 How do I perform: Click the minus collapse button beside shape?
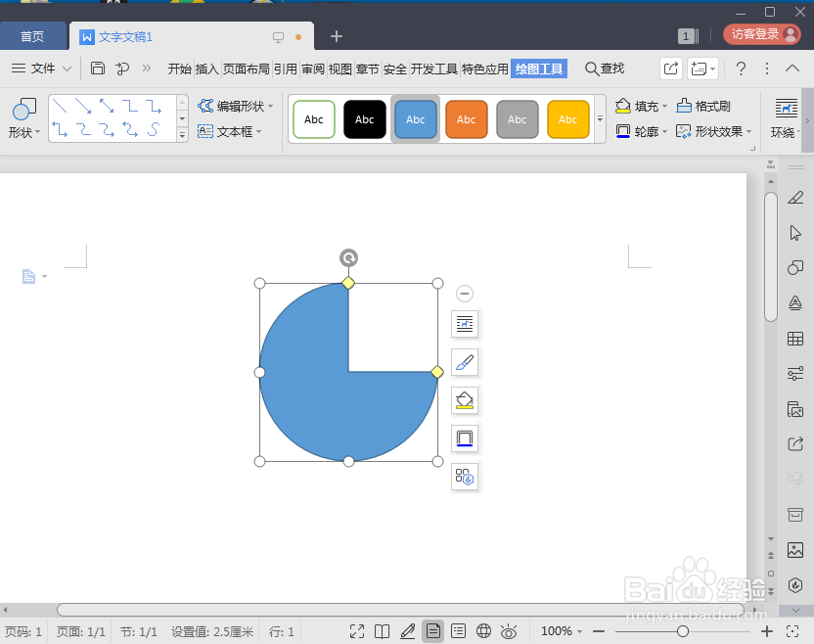[x=465, y=294]
